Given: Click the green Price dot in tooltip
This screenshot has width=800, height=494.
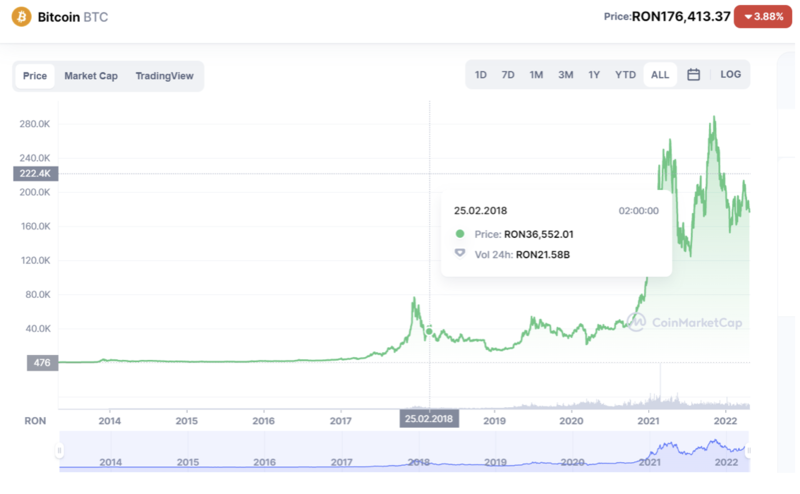Looking at the screenshot, I should coord(460,234).
